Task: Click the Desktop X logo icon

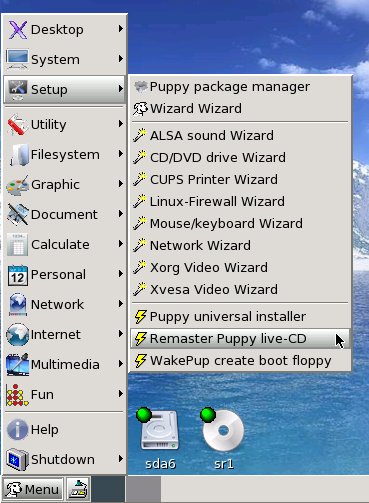Action: pos(17,30)
